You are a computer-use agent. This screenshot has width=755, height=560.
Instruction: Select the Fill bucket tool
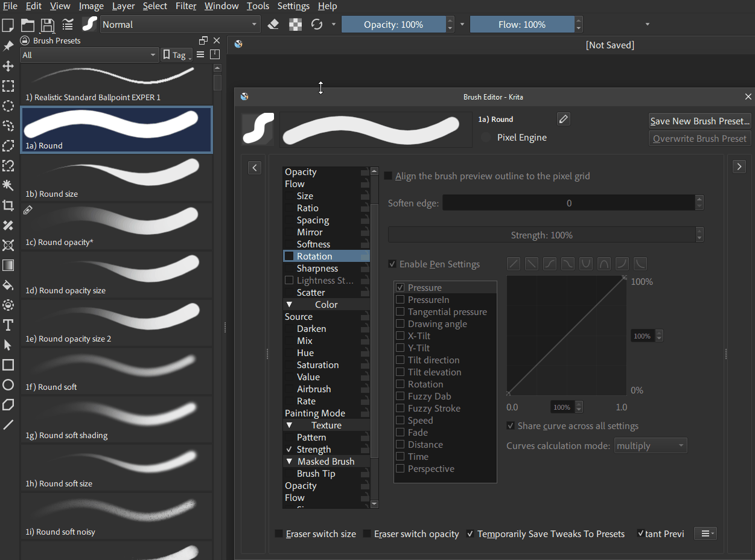8,285
